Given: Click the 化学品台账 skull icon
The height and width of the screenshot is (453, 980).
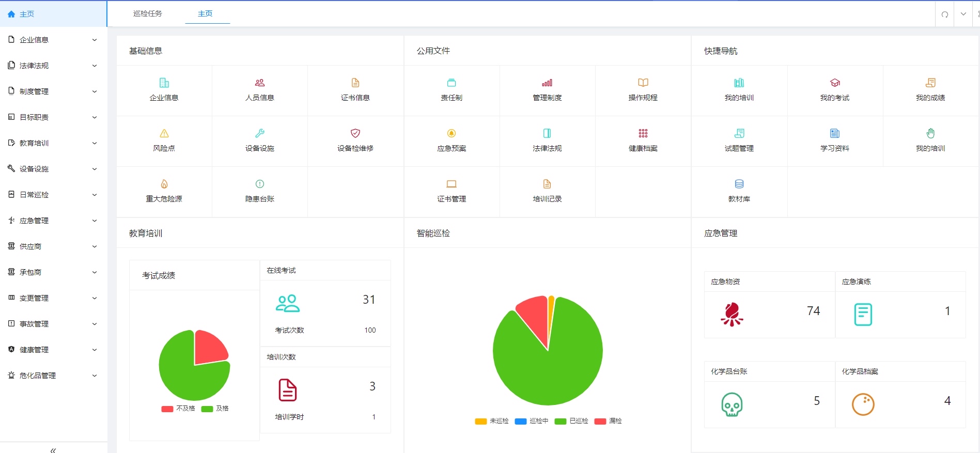Looking at the screenshot, I should 732,404.
